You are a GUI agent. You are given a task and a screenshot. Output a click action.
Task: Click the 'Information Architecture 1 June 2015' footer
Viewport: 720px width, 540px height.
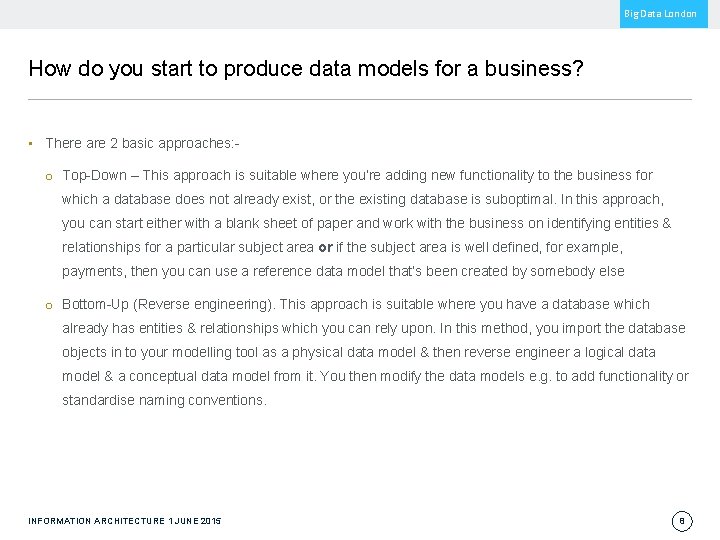pos(126,521)
